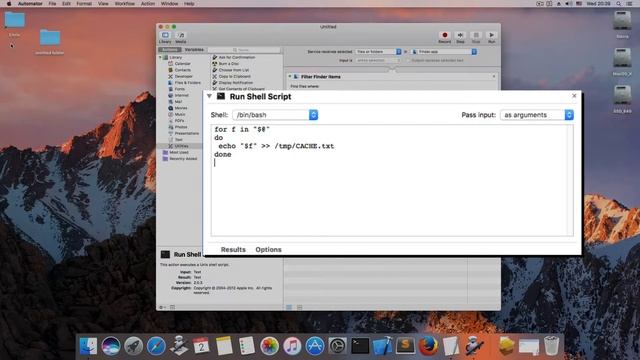Open Xcode from the Dock
The image size is (640, 360).
(x=383, y=346)
